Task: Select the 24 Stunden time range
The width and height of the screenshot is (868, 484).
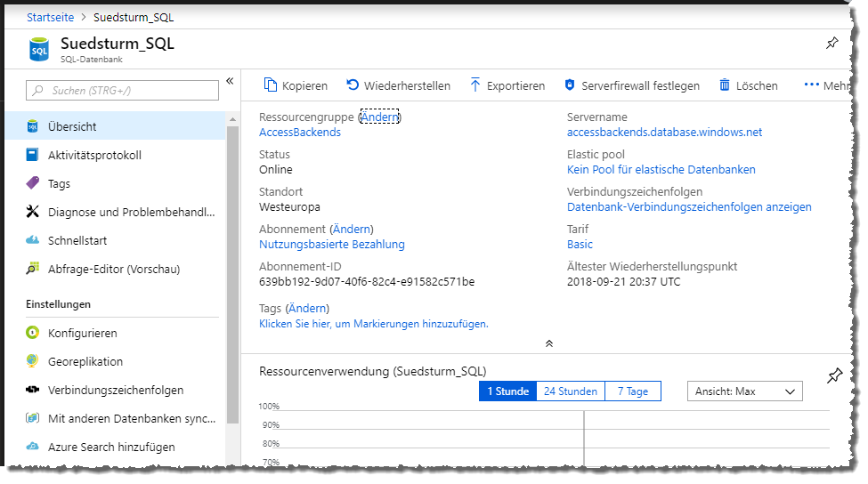Action: [570, 391]
